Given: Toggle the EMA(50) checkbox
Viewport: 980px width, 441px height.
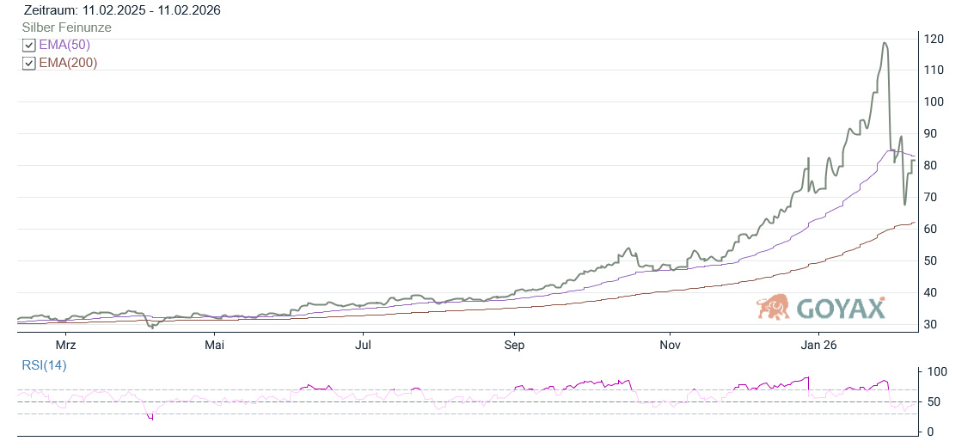Looking at the screenshot, I should click(x=28, y=46).
